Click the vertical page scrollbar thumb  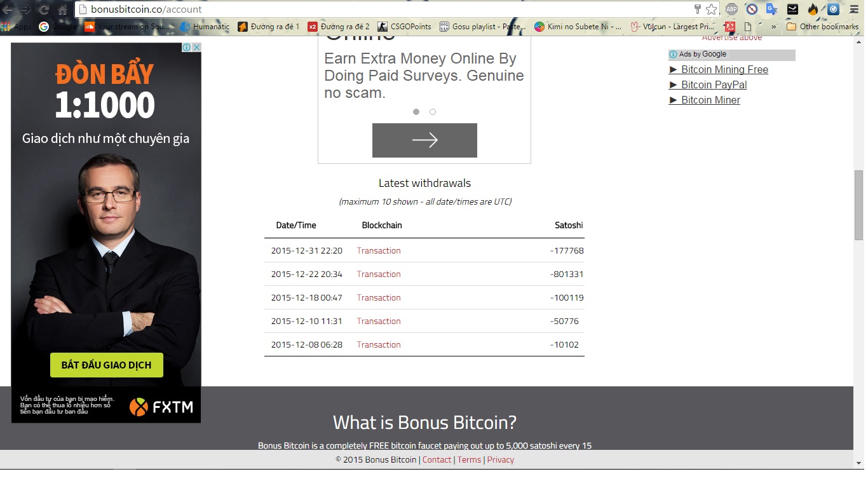[x=859, y=205]
